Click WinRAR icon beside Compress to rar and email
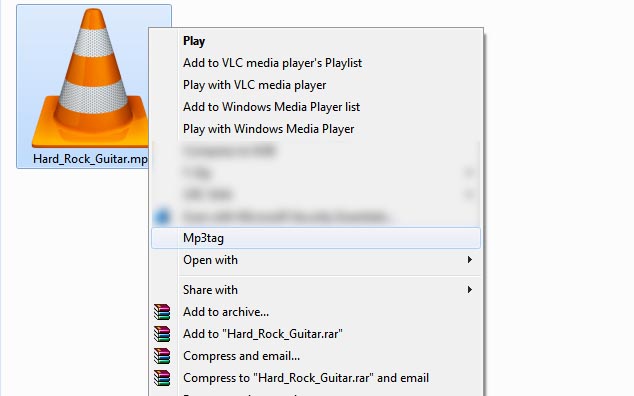 [162, 378]
